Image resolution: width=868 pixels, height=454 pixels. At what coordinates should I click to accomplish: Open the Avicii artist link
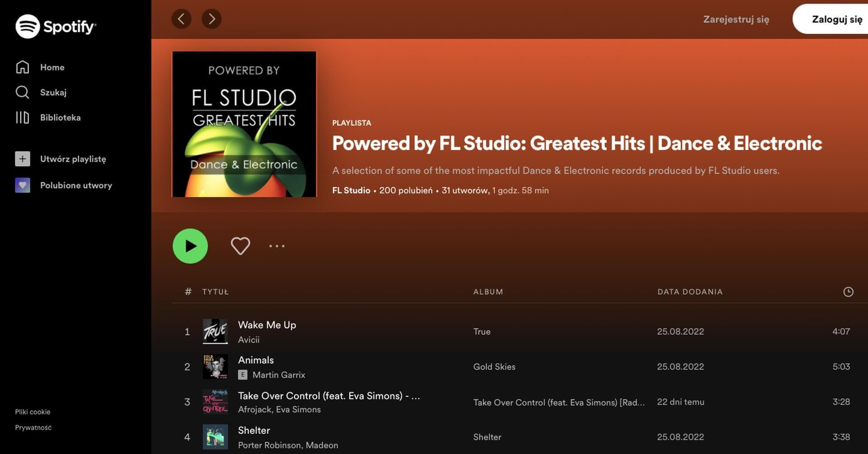point(249,340)
